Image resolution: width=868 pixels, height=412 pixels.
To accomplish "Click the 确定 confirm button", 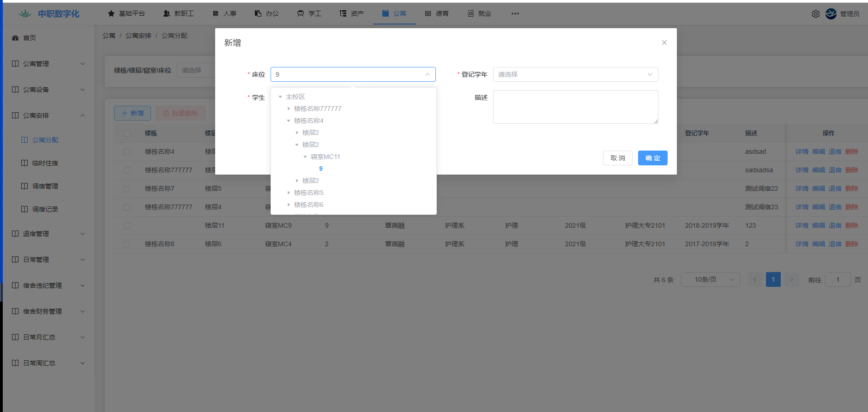I will (x=652, y=158).
